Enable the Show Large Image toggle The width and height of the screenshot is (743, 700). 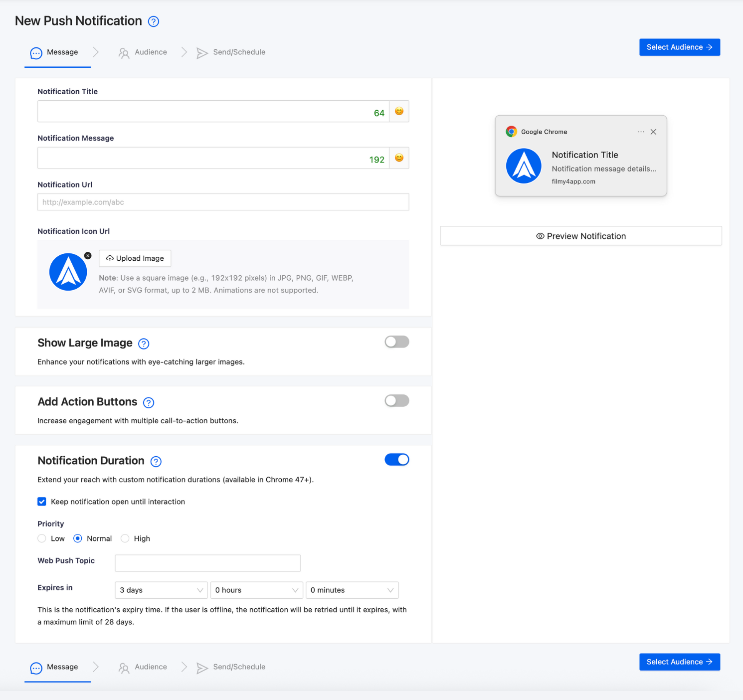[397, 342]
